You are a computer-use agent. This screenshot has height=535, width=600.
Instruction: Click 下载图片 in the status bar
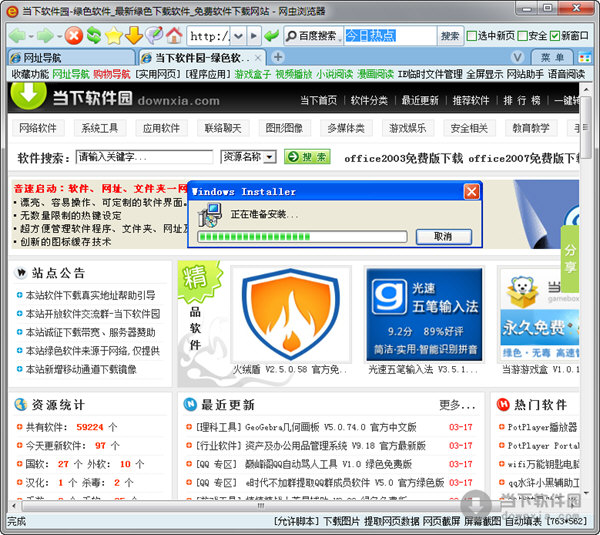(x=342, y=521)
